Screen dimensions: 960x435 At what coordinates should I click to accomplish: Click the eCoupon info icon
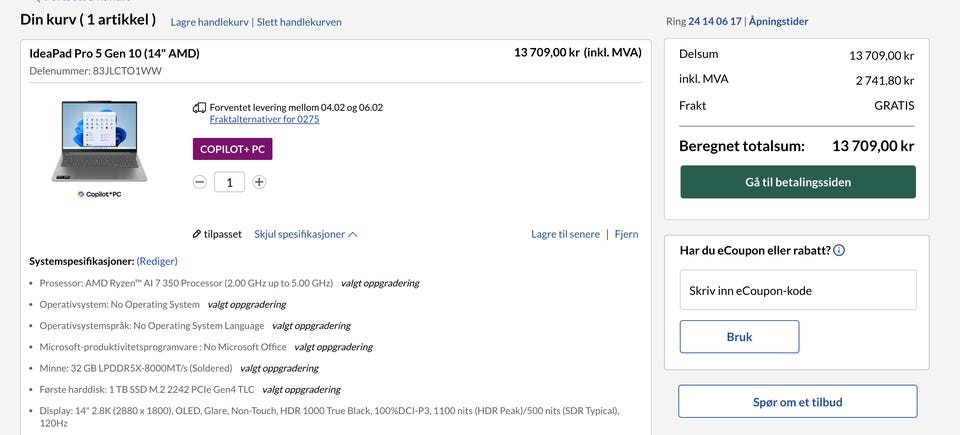click(839, 250)
